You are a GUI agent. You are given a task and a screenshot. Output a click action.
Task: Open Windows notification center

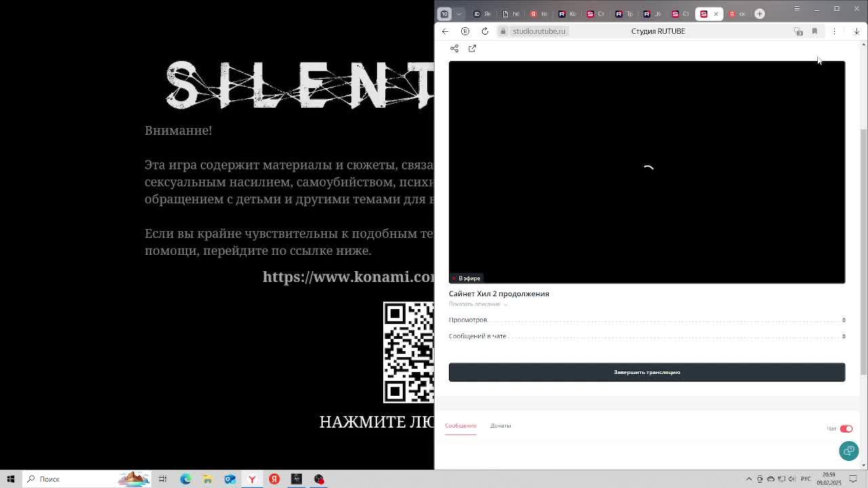click(853, 479)
